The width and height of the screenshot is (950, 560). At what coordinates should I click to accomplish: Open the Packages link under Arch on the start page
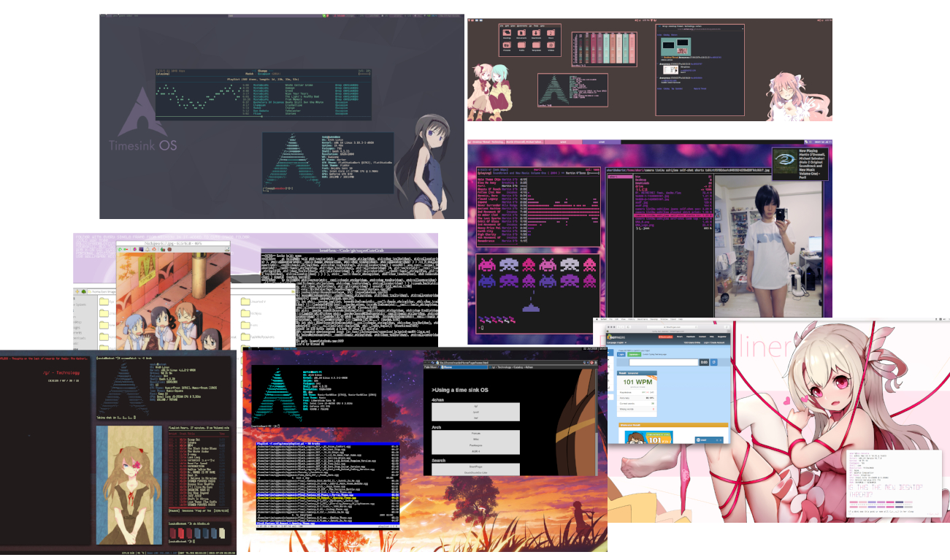tap(476, 445)
